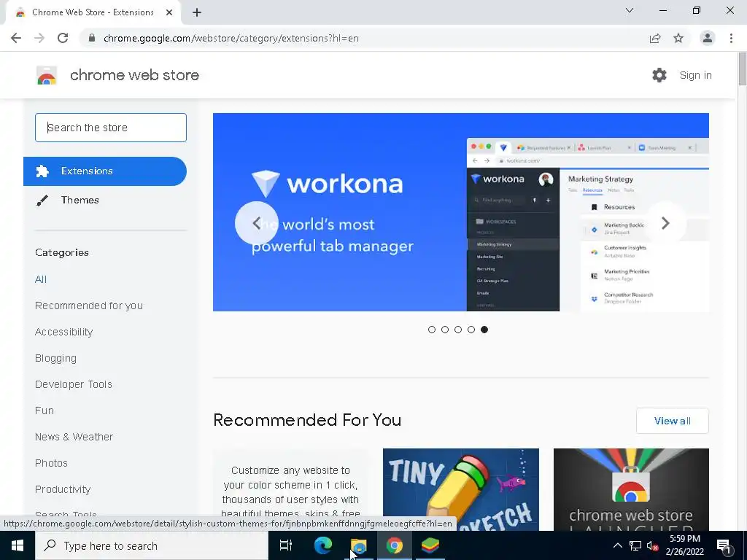747x560 pixels.
Task: Choose the Productivity category
Action: pyautogui.click(x=63, y=489)
